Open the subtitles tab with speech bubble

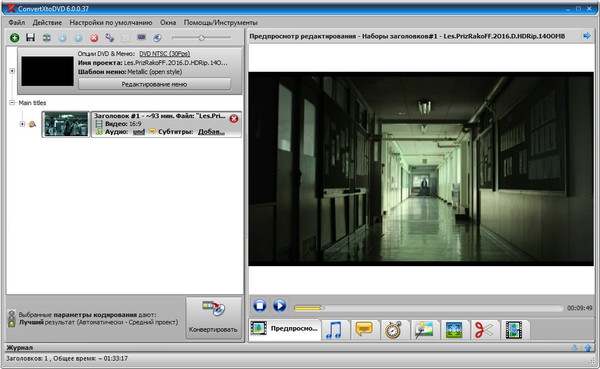click(364, 330)
